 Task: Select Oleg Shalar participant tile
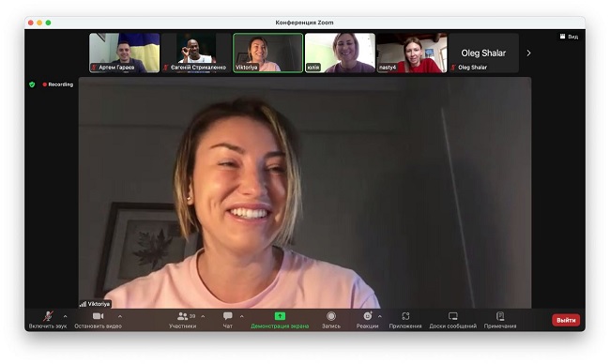click(x=483, y=53)
